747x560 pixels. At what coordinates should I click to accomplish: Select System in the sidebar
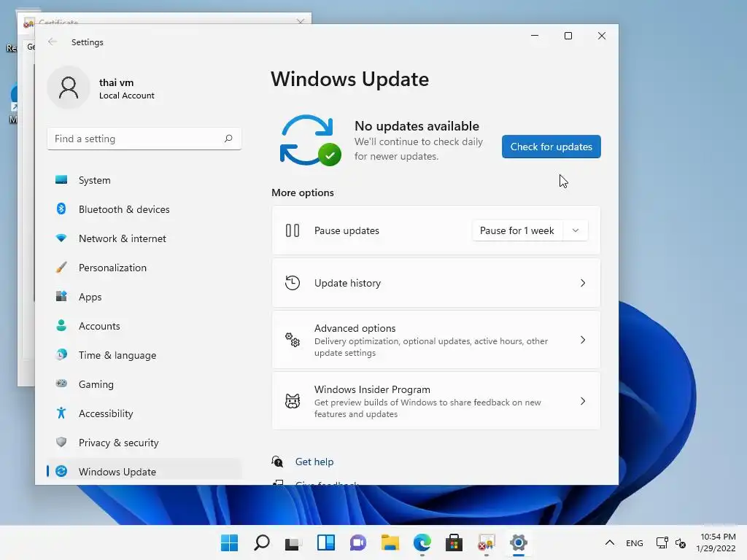point(144,180)
